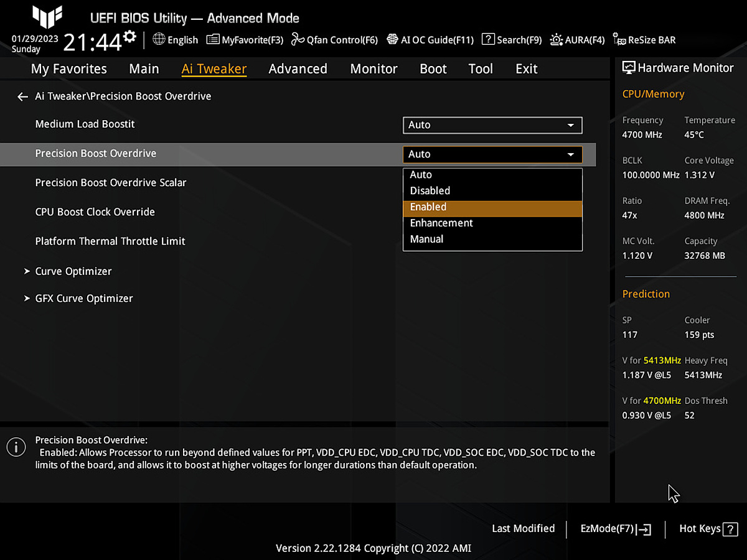Click the 1.120 V MC voltage value

[637, 256]
